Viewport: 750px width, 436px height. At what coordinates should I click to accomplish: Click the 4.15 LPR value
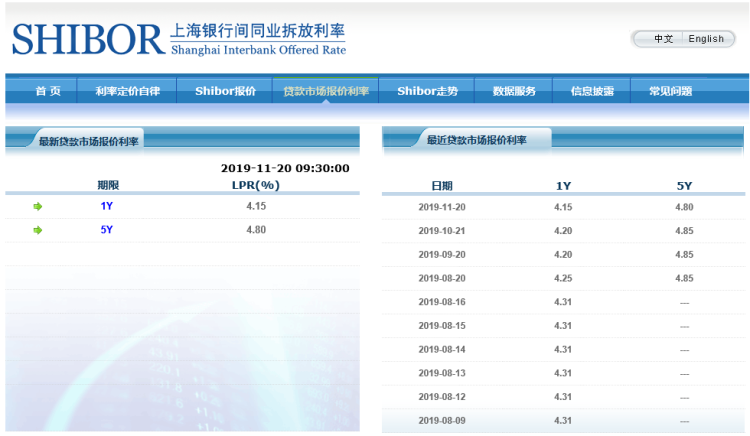(256, 206)
